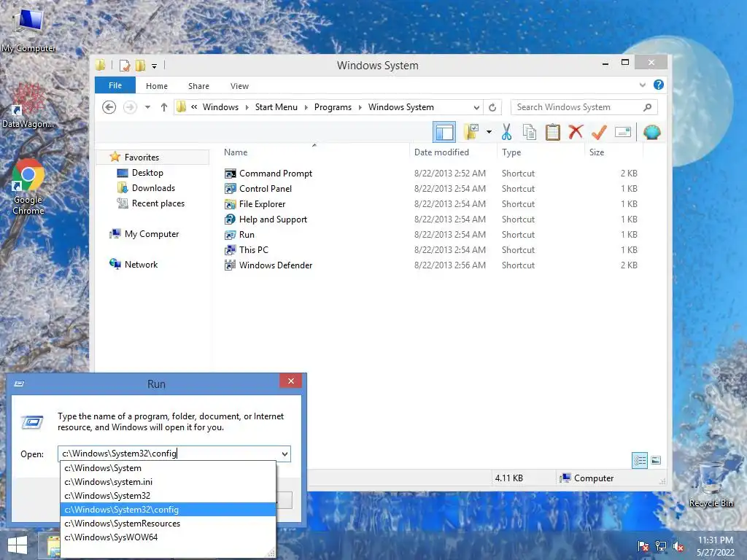Select Downloads in navigation pane
The height and width of the screenshot is (560, 747).
click(x=153, y=188)
